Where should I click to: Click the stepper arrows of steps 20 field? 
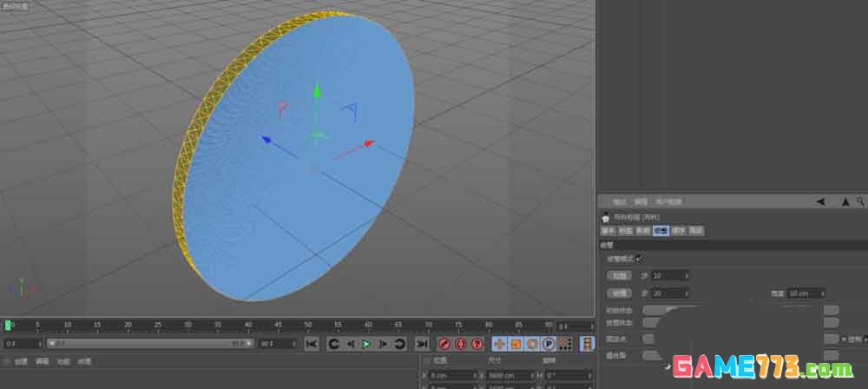point(687,293)
